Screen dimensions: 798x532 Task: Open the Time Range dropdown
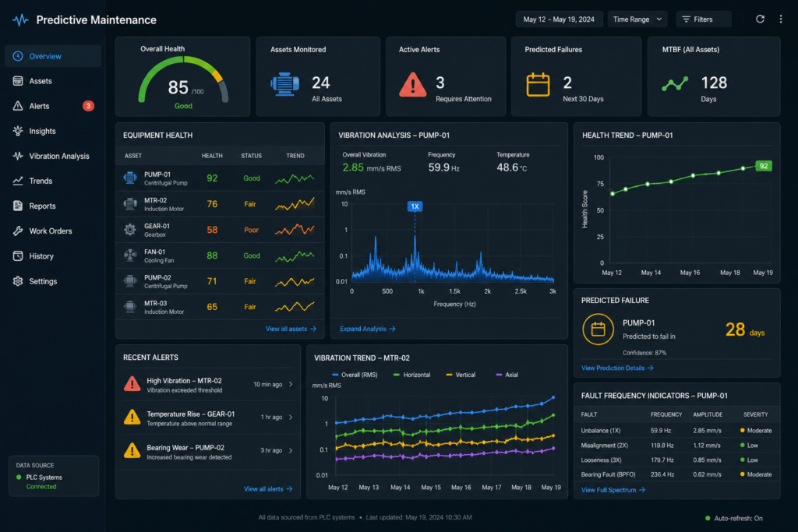(x=637, y=19)
